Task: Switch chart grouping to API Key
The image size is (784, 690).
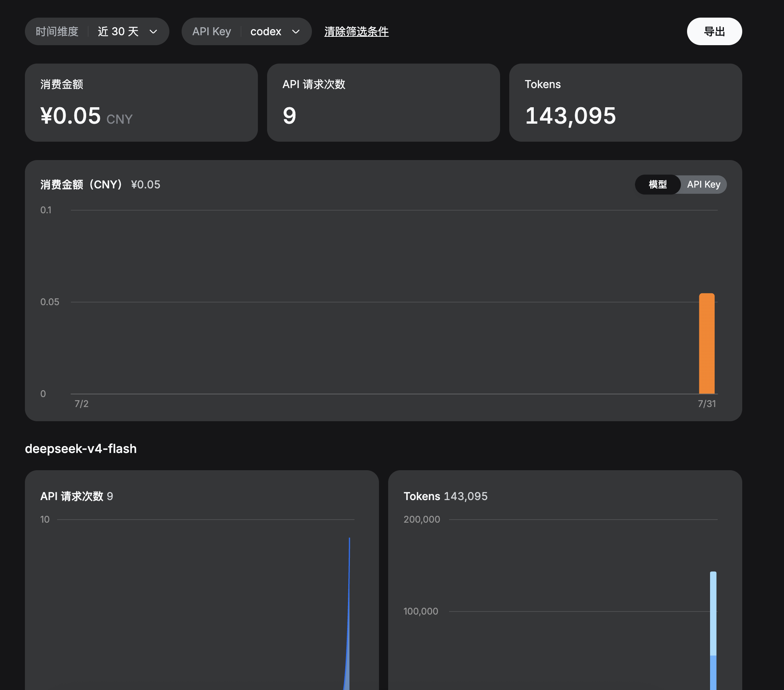Action: (x=704, y=185)
